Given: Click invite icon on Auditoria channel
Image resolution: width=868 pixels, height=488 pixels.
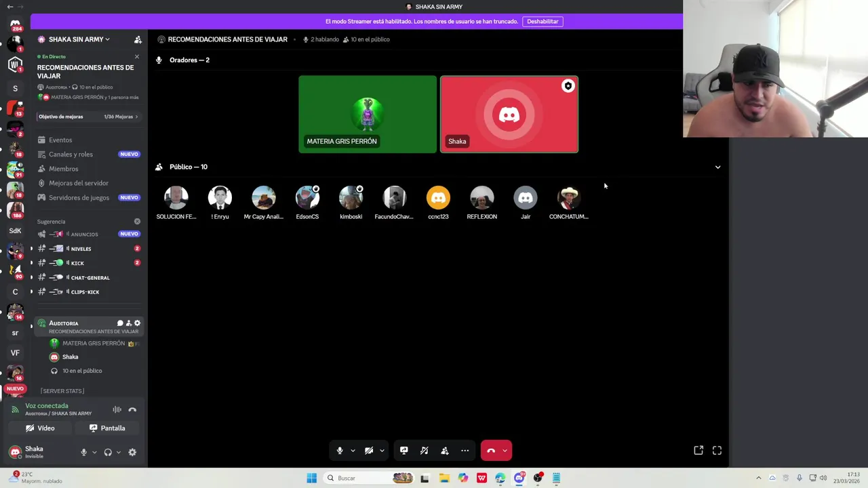Looking at the screenshot, I should (x=129, y=323).
